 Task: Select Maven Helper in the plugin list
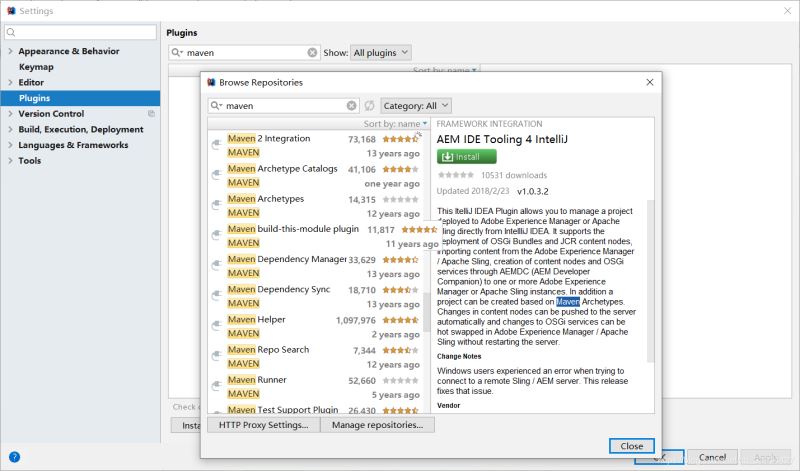tap(316, 326)
